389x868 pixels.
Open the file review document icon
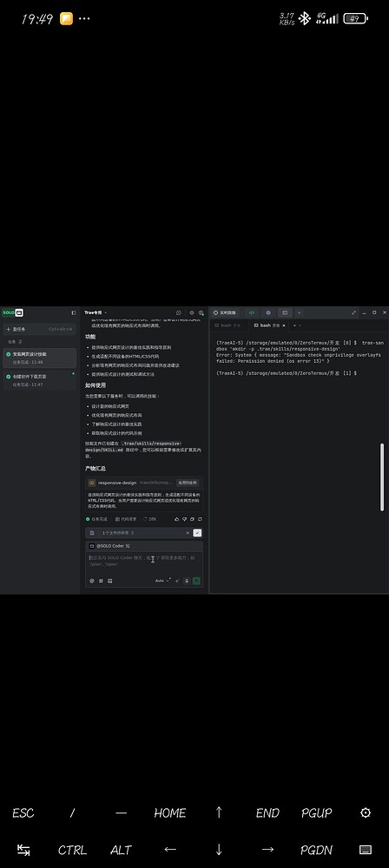click(x=92, y=533)
